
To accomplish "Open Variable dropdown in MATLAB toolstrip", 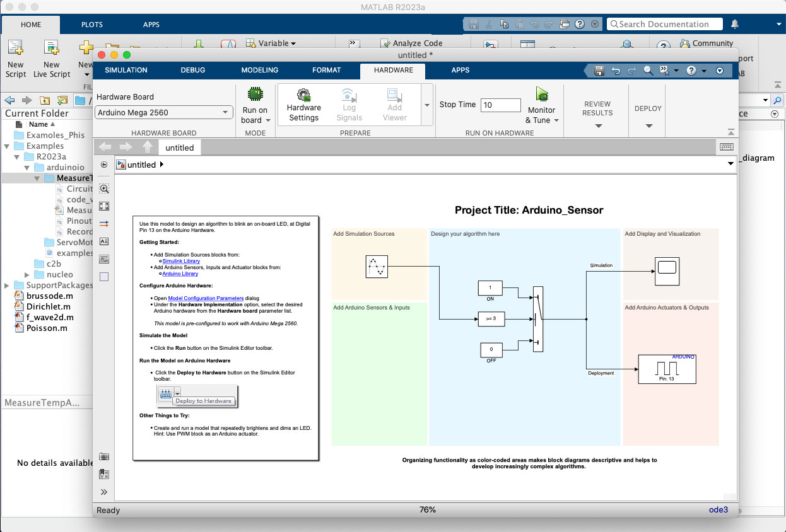I will [271, 43].
